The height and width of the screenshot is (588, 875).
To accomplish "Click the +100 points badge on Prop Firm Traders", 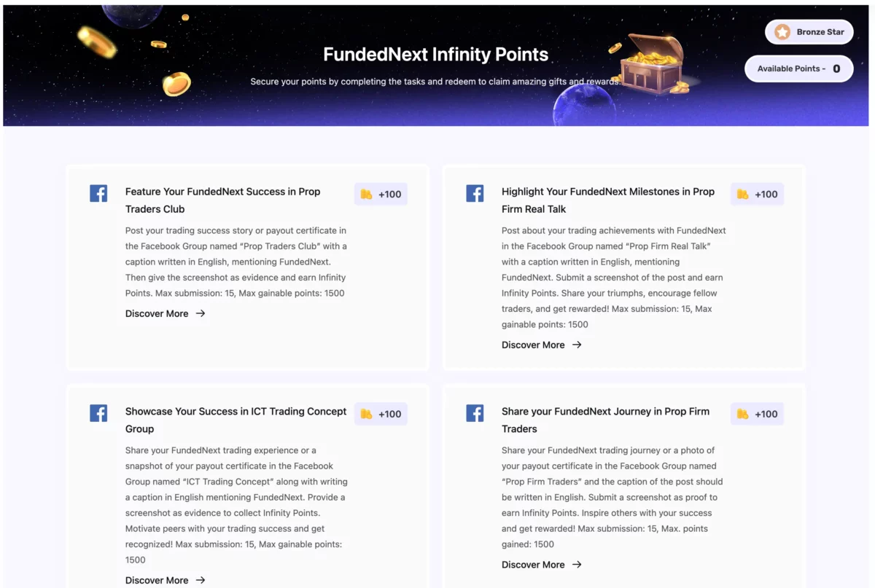I will pos(757,413).
